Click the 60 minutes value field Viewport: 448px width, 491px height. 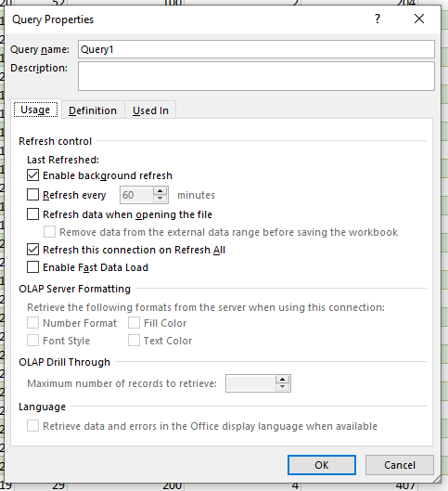[136, 195]
